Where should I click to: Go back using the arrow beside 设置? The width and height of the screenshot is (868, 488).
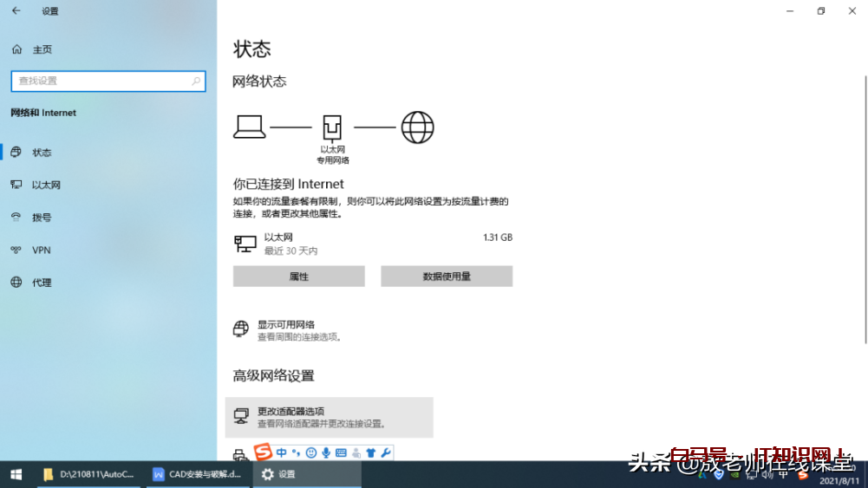(16, 10)
